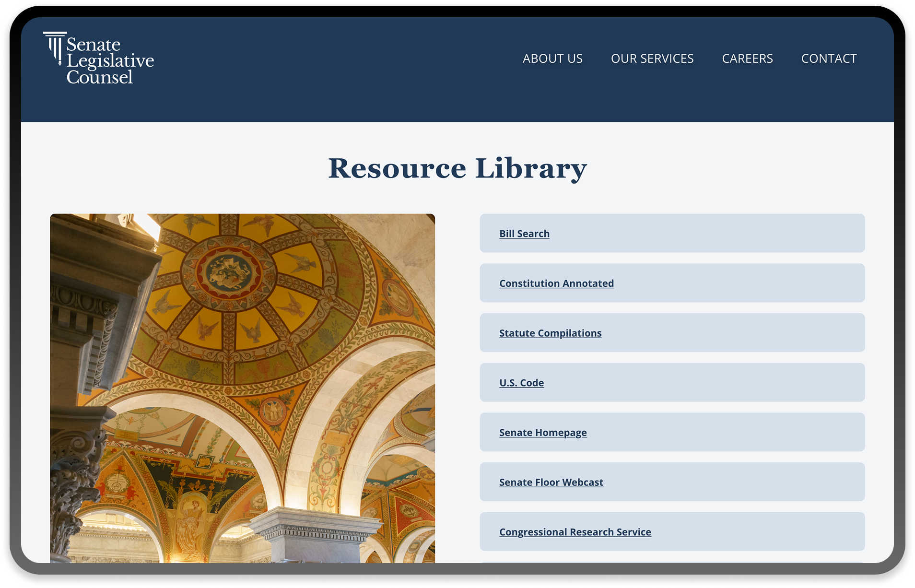Follow the U.S. Code link
Screen dimensions: 915x588
[x=521, y=383]
